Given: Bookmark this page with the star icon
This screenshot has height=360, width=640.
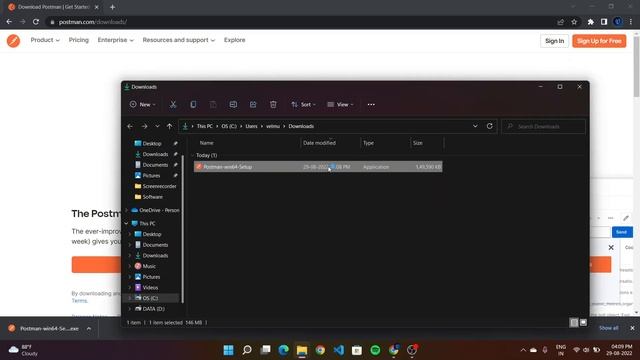Looking at the screenshot, I should click(574, 22).
